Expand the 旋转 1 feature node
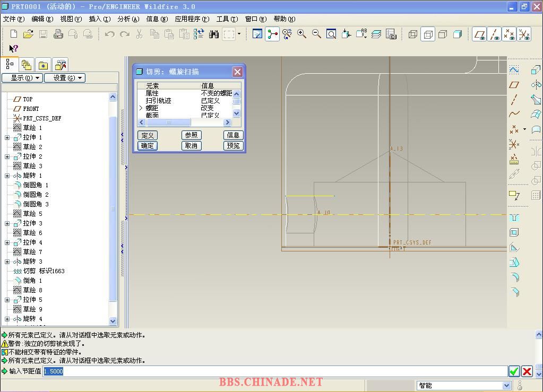 click(7, 176)
